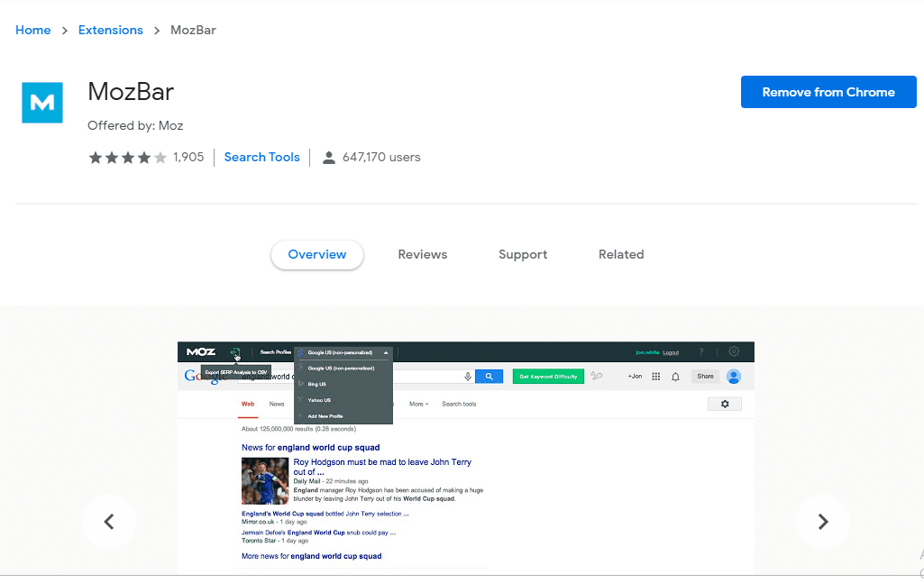Open the Support tab
Image resolution: width=924 pixels, height=583 pixels.
pyautogui.click(x=523, y=254)
